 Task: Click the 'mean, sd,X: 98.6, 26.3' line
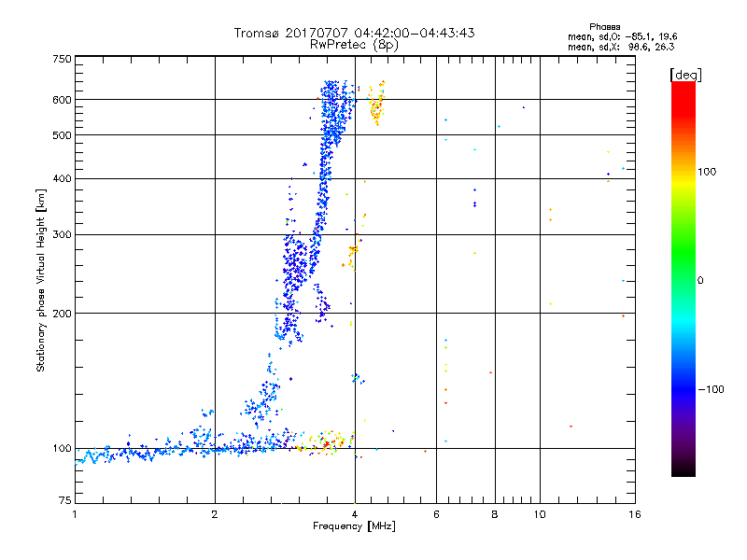(x=621, y=47)
